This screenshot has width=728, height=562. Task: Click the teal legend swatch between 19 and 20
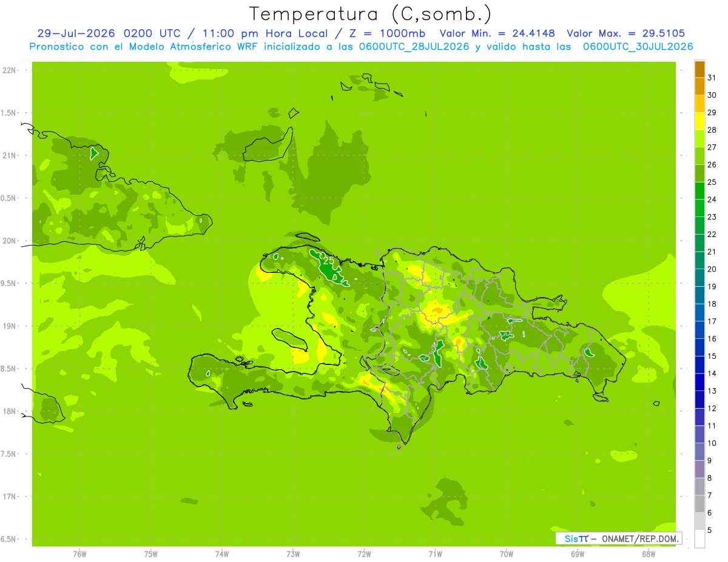699,278
